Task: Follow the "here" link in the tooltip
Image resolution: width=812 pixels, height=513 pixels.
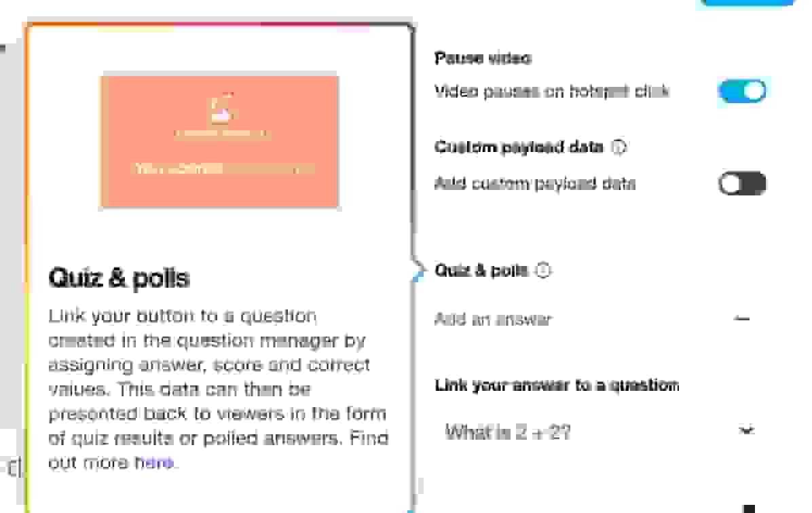Action: (x=153, y=463)
